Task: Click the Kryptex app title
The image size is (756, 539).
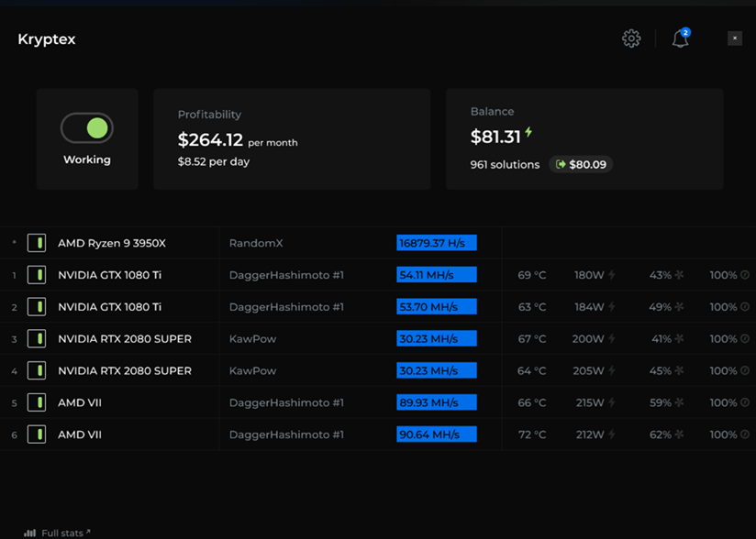Action: (x=47, y=39)
